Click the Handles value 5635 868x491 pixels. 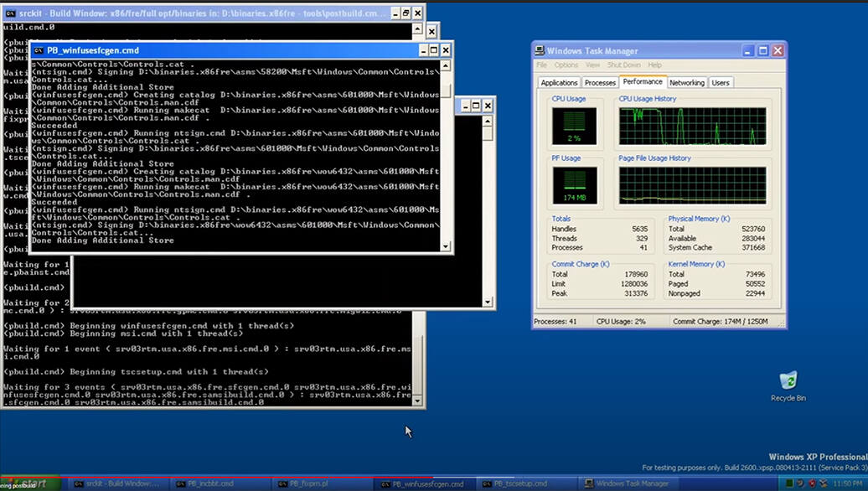coord(639,229)
